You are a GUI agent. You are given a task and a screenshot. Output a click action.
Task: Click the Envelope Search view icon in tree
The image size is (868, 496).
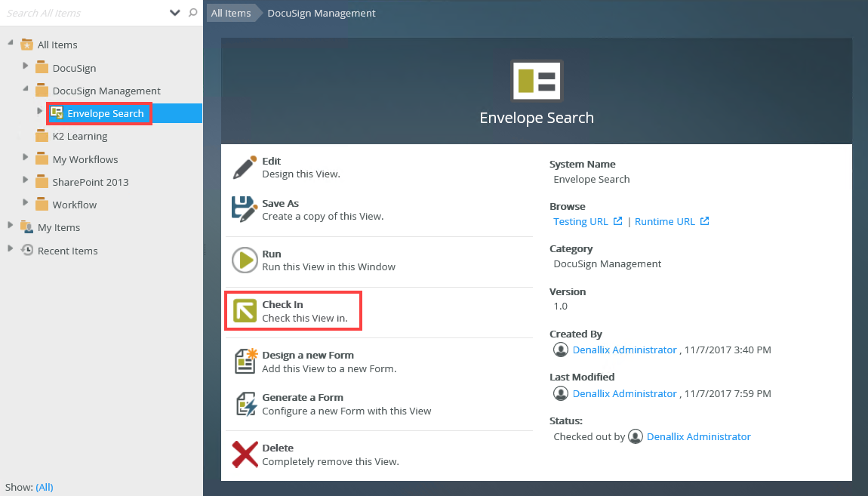pos(57,113)
